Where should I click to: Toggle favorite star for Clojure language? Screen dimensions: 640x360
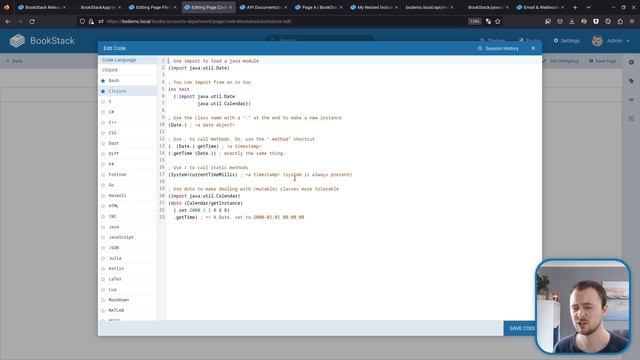point(103,91)
